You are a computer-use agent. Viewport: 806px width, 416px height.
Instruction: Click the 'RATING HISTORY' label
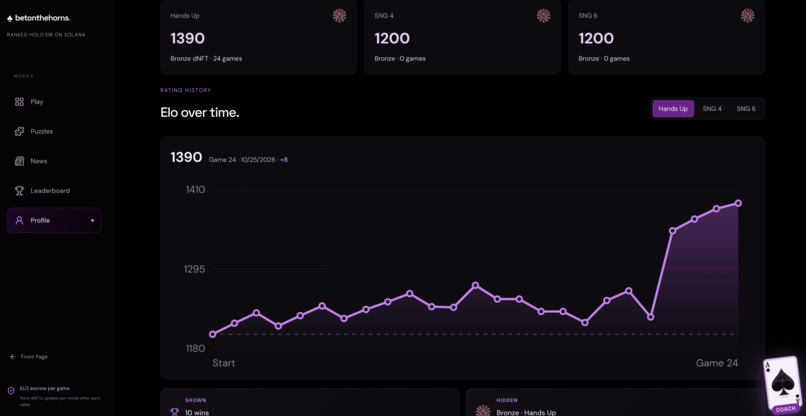[x=186, y=91]
